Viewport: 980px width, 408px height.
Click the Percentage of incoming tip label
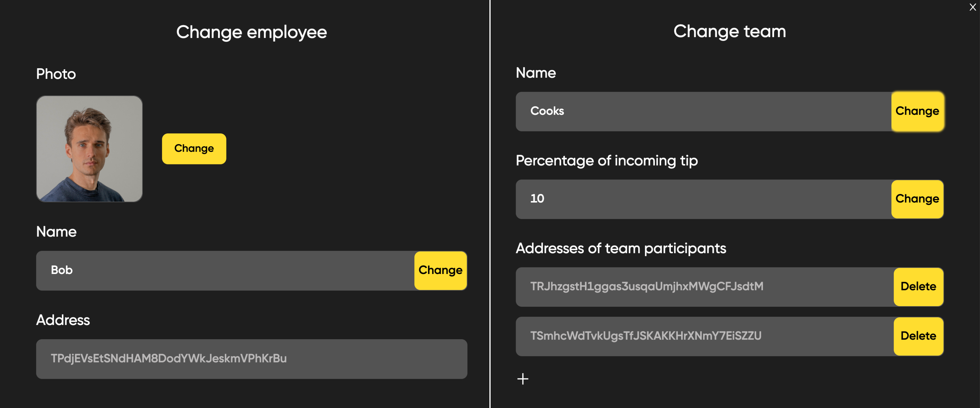(x=607, y=161)
